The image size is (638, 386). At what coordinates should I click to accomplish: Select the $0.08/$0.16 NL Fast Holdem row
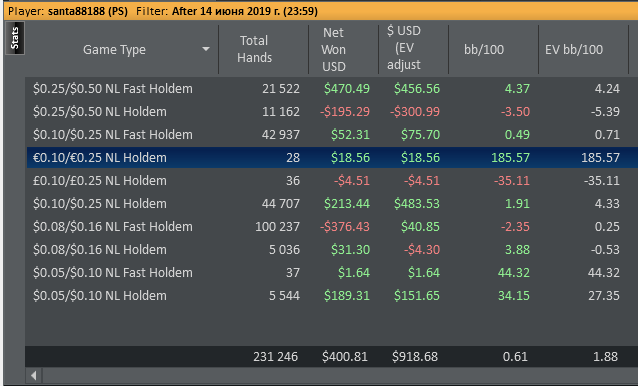click(332, 227)
